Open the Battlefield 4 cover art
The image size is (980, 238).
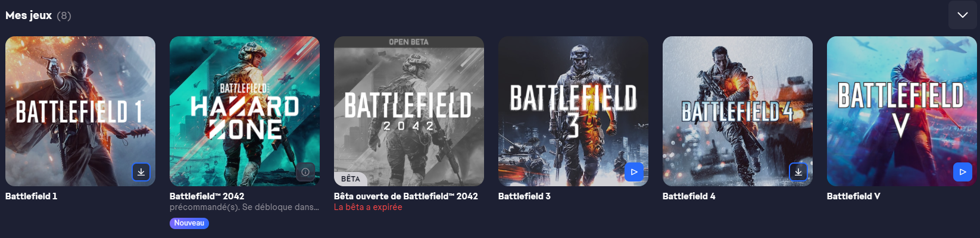[x=738, y=111]
